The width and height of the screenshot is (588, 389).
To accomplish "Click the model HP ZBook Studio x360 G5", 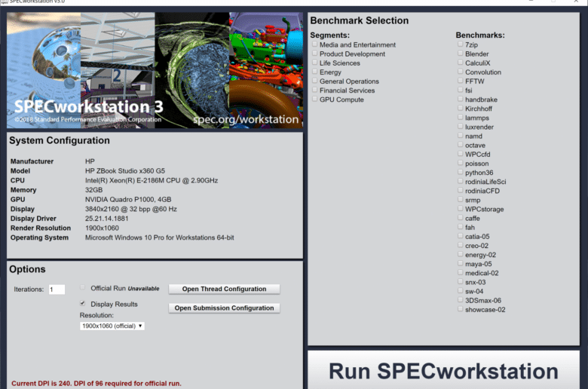I will pos(125,170).
